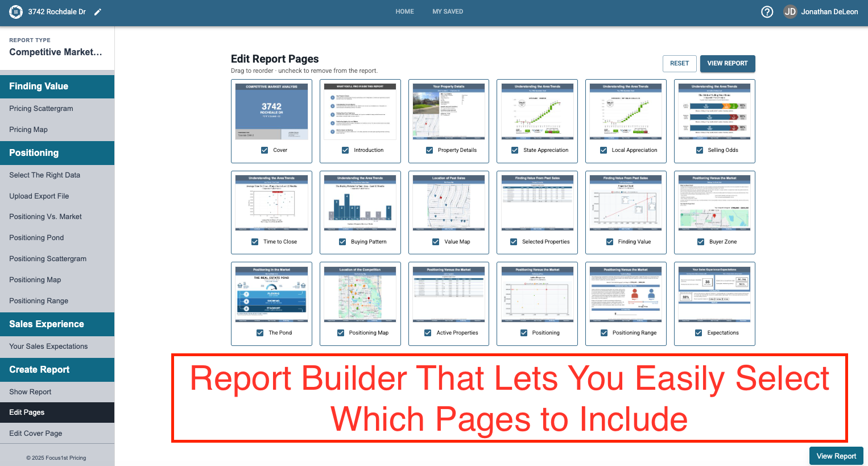
Task: Uncheck the Local Appreciation checkbox
Action: pyautogui.click(x=604, y=150)
